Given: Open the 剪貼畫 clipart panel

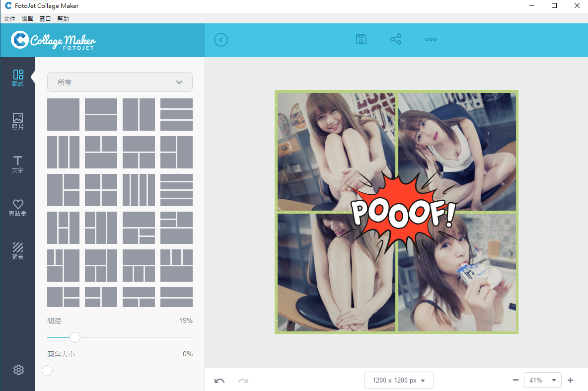Looking at the screenshot, I should point(18,208).
